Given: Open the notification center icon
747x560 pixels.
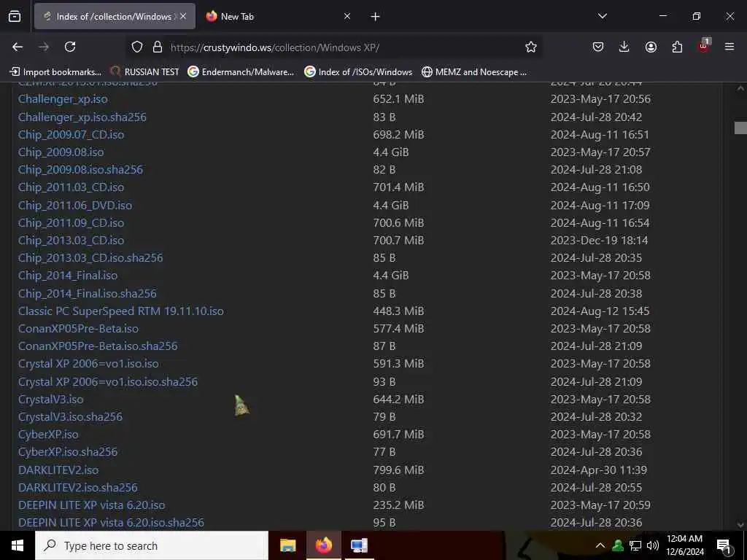Looking at the screenshot, I should pos(724,546).
